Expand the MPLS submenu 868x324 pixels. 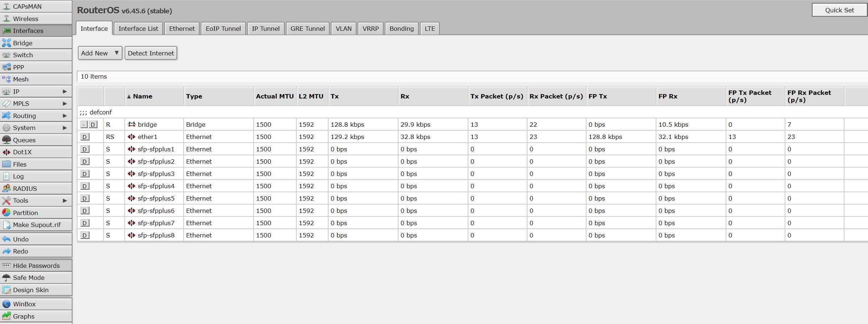point(64,104)
